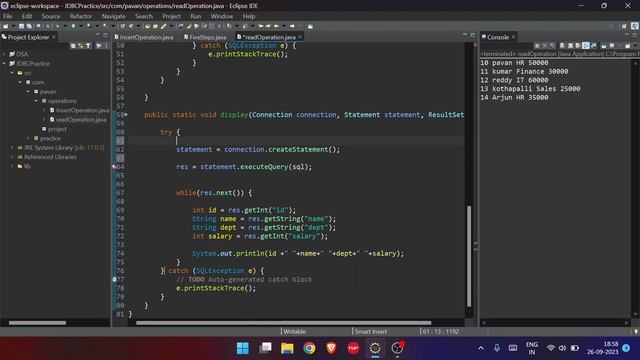Click the Project Explorer horizontal scrollbar

37,322
